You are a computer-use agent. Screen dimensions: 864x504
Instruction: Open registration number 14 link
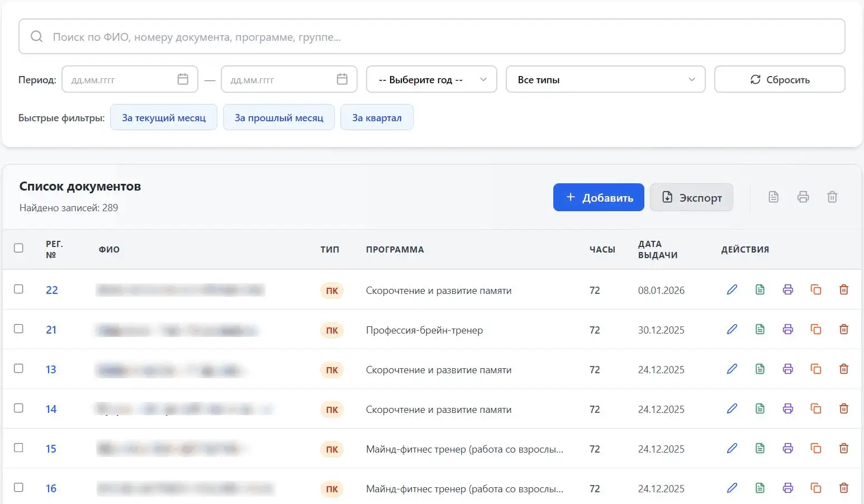pyautogui.click(x=51, y=409)
